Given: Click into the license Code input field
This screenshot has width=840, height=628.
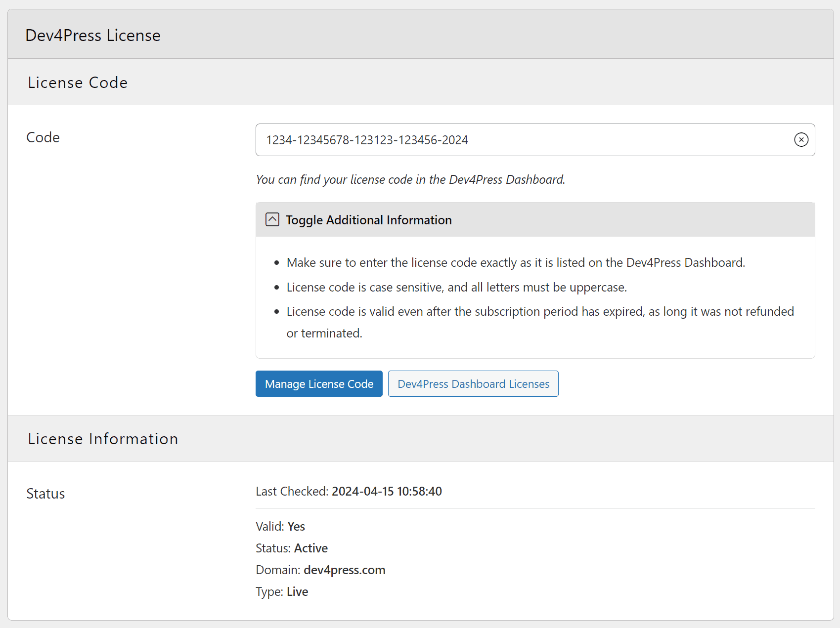Looking at the screenshot, I should click(x=535, y=140).
